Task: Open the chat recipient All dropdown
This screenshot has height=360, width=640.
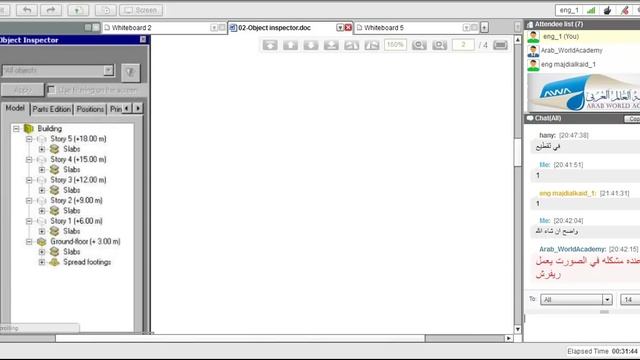Action: pyautogui.click(x=607, y=300)
